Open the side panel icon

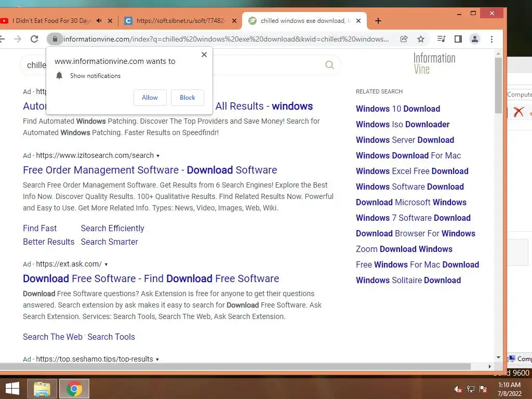[x=458, y=39]
